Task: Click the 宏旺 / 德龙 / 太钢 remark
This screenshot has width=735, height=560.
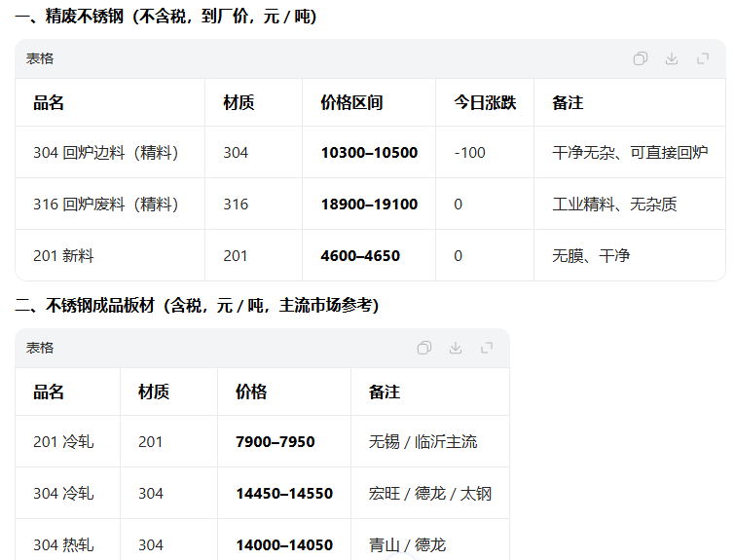Action: click(x=430, y=494)
